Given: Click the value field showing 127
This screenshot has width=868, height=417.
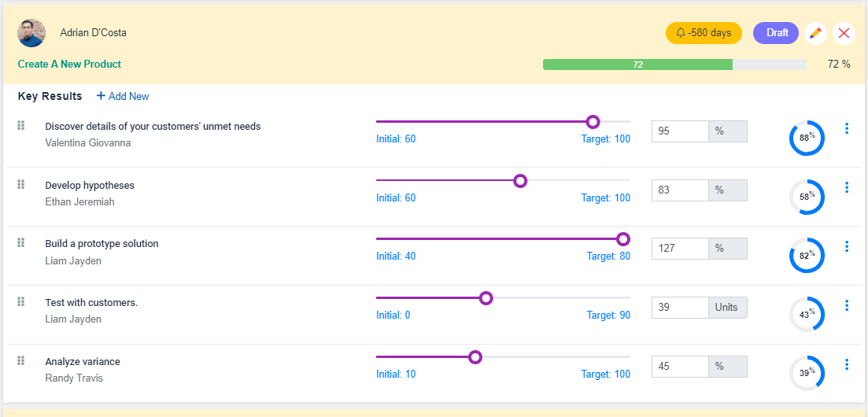Looking at the screenshot, I should point(681,249).
